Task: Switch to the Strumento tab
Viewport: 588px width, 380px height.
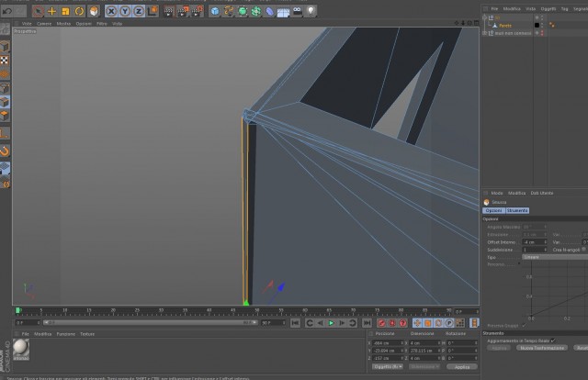Action: coord(517,210)
